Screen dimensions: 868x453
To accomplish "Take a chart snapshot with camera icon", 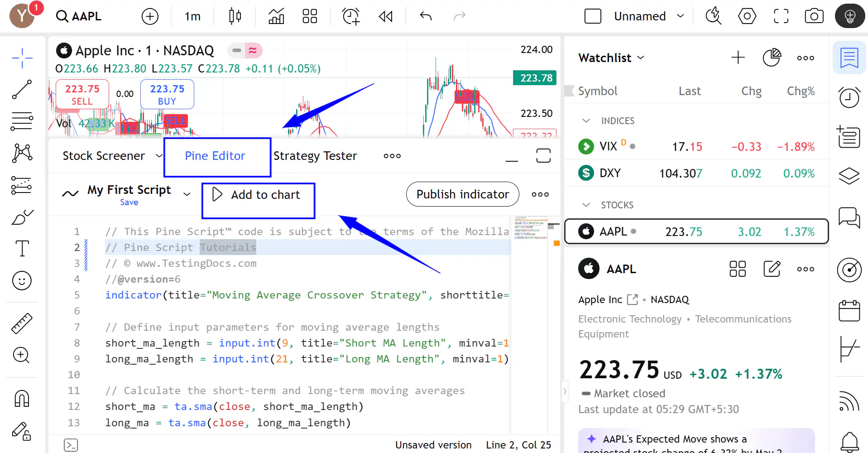I will pos(814,16).
